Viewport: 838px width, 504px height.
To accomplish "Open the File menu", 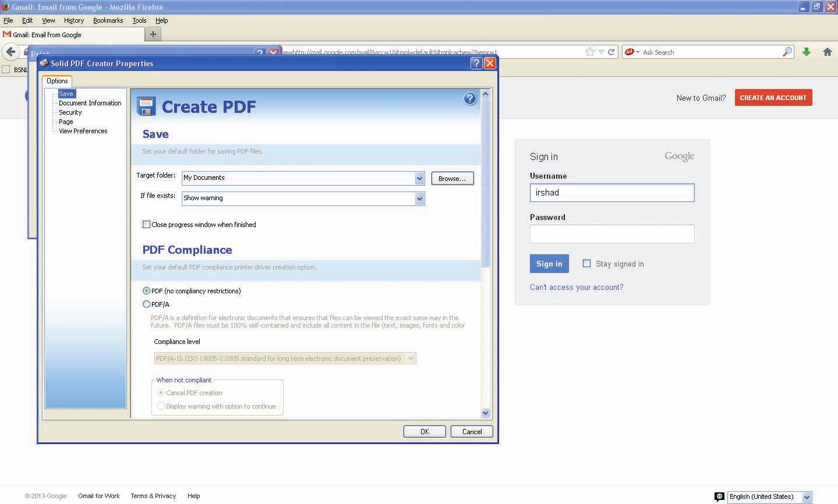I will 8,20.
